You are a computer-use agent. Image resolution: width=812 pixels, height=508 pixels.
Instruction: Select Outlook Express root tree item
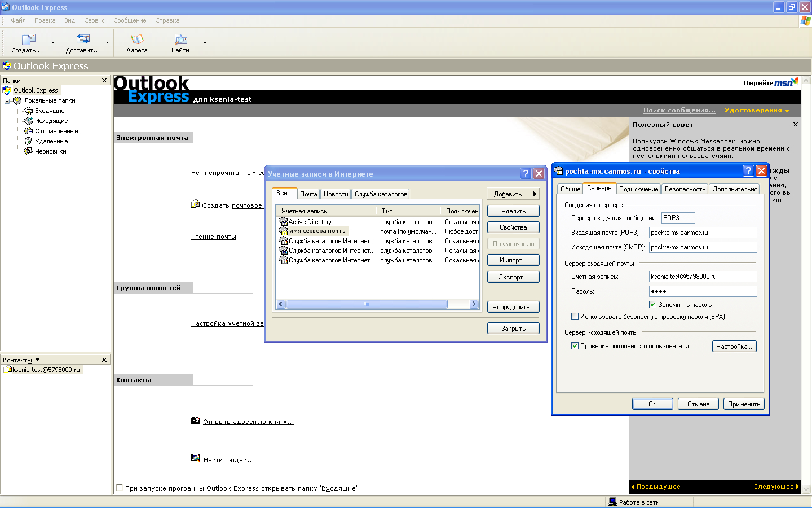(30, 90)
